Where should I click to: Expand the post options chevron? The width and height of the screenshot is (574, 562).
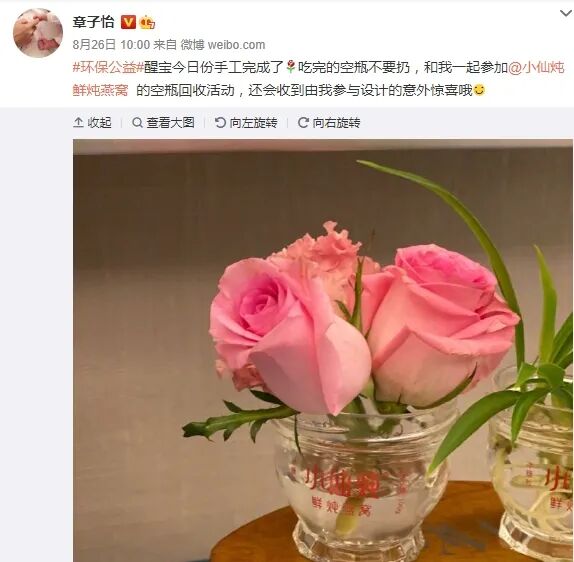click(566, 14)
